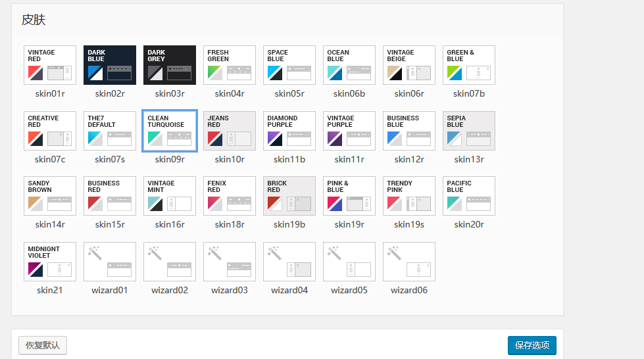This screenshot has height=359, width=644.
Task: Pick the Diamond Purple skin tile
Action: click(289, 131)
